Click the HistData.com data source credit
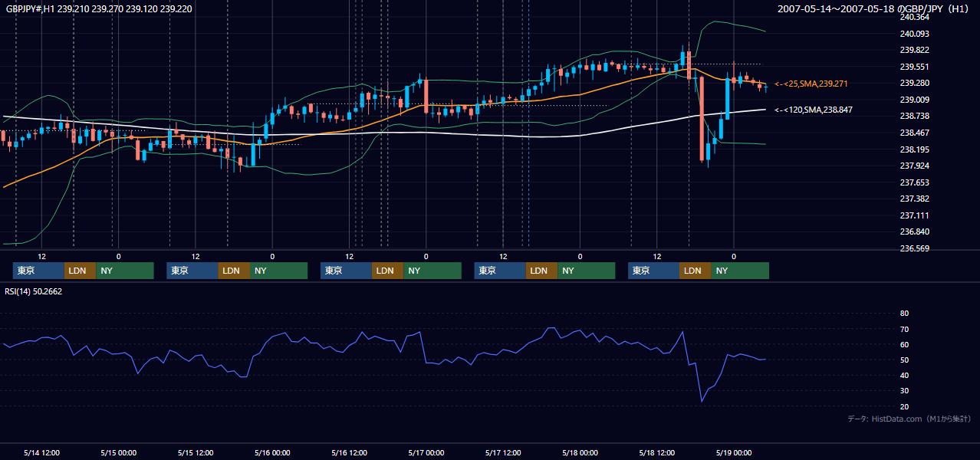Viewport: 980px width, 460px height. pos(909,419)
